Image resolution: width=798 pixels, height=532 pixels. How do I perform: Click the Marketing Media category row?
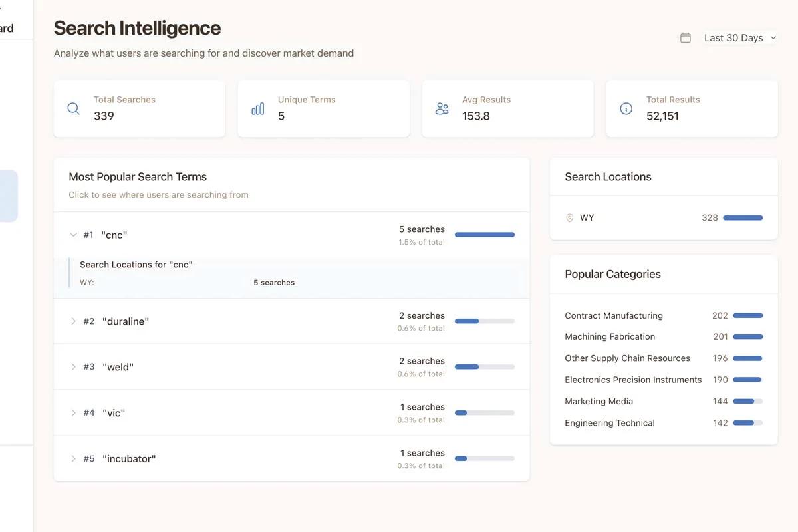point(598,402)
